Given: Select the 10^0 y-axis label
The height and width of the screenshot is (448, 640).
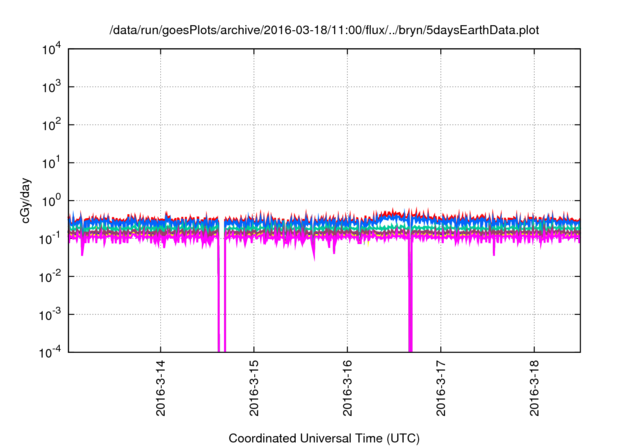Looking at the screenshot, I should click(52, 201).
